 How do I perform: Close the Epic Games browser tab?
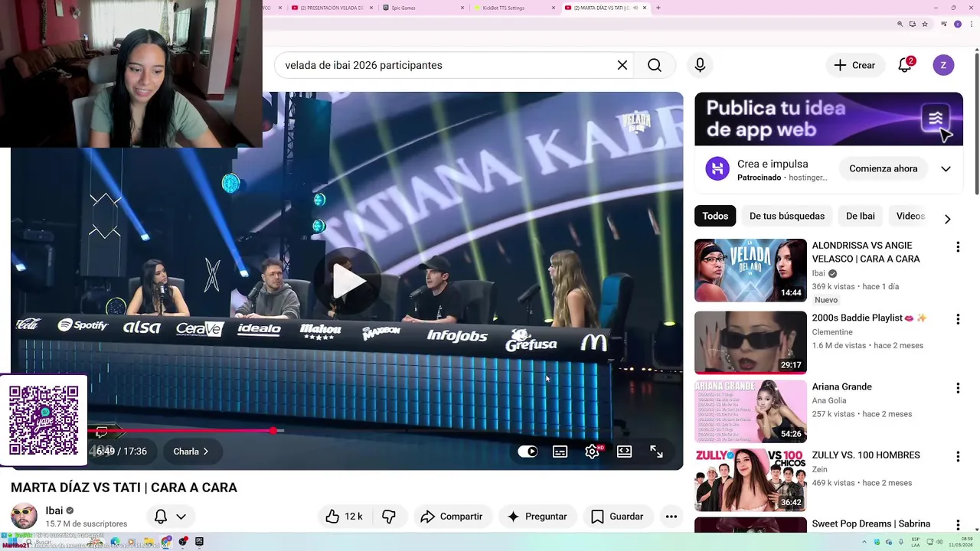pyautogui.click(x=462, y=8)
